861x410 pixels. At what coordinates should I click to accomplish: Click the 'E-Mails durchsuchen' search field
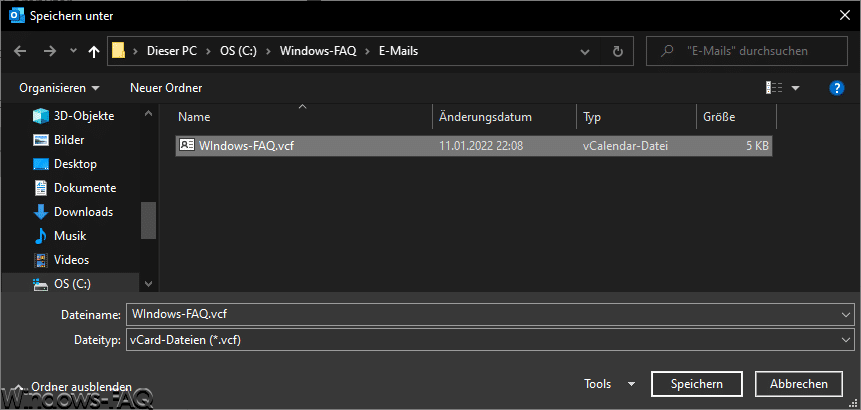pyautogui.click(x=747, y=51)
